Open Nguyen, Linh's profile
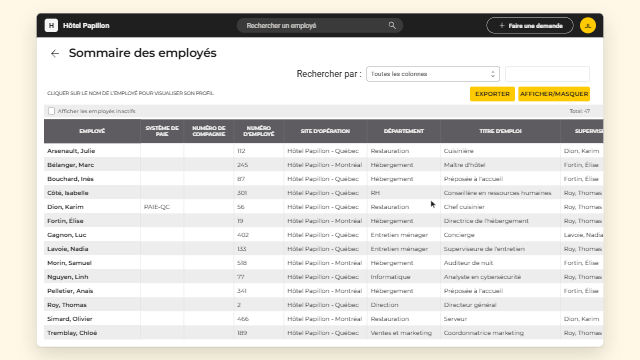 click(x=68, y=277)
